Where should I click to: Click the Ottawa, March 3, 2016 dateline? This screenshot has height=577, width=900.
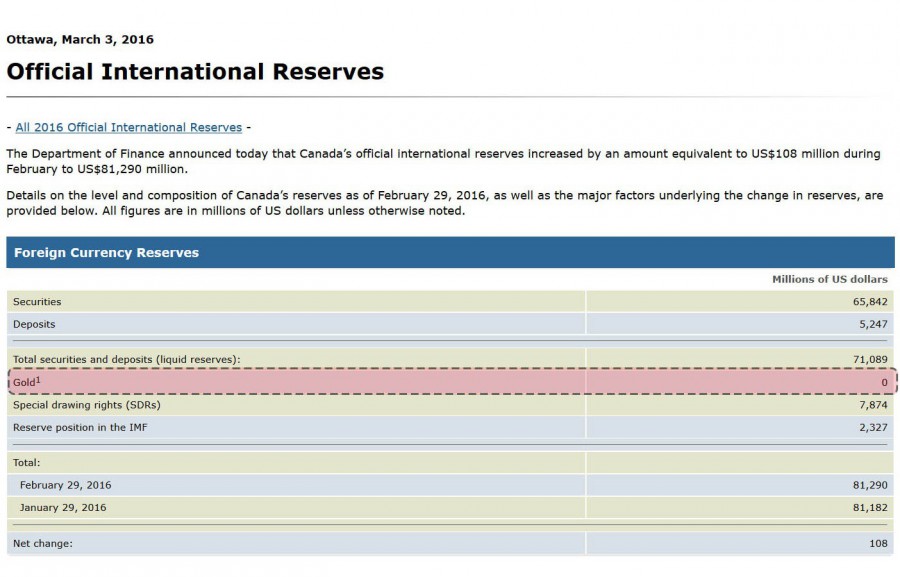80,40
